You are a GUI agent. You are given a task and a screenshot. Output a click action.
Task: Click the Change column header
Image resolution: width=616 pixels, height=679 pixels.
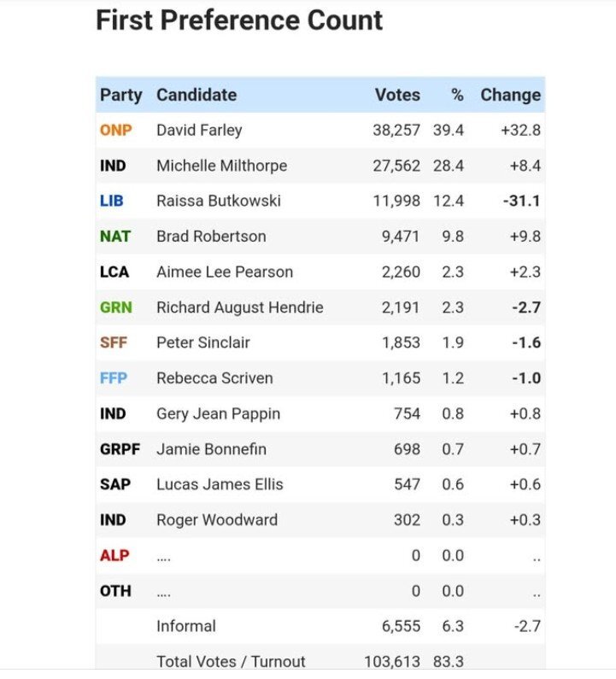click(x=511, y=95)
